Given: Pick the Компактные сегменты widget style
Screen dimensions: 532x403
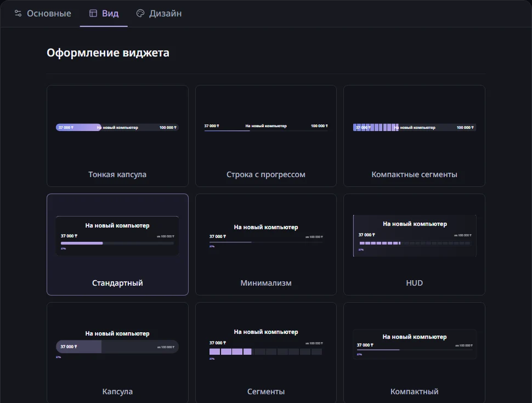Looking at the screenshot, I should [x=414, y=135].
